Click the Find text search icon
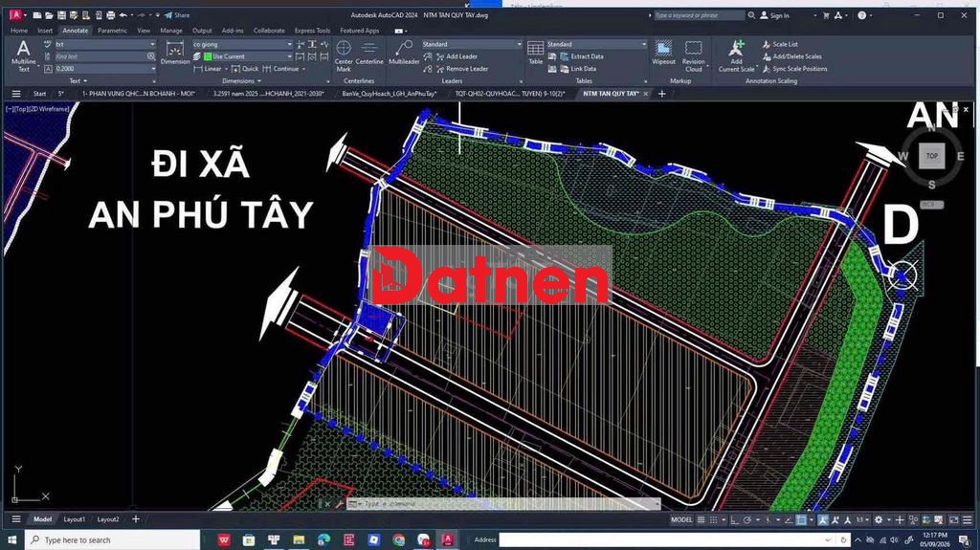 150,56
